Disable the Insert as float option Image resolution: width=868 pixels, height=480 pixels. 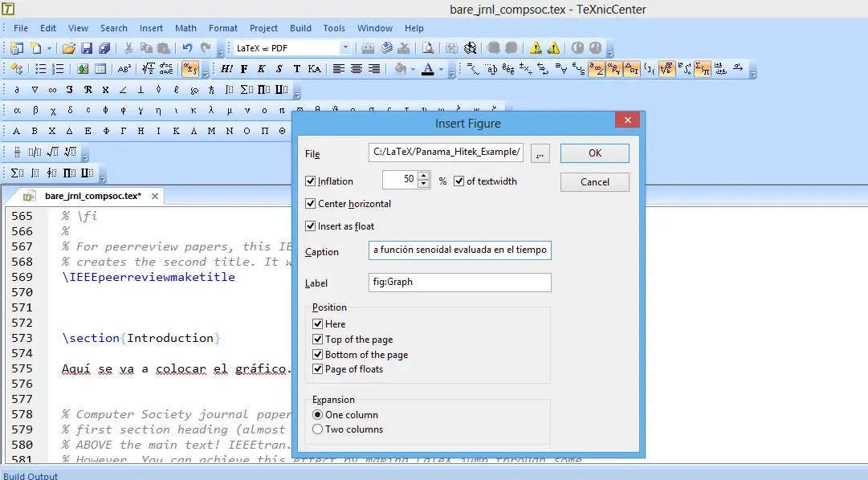[312, 226]
